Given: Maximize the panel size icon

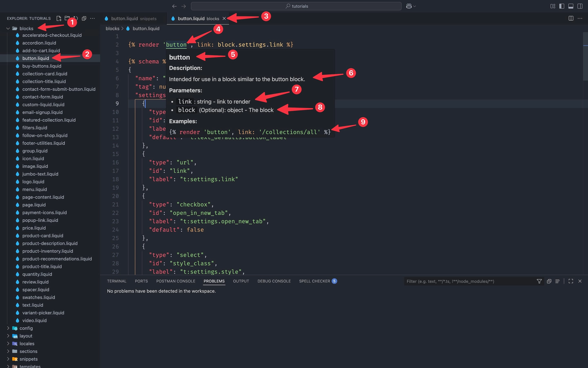Looking at the screenshot, I should click(571, 281).
